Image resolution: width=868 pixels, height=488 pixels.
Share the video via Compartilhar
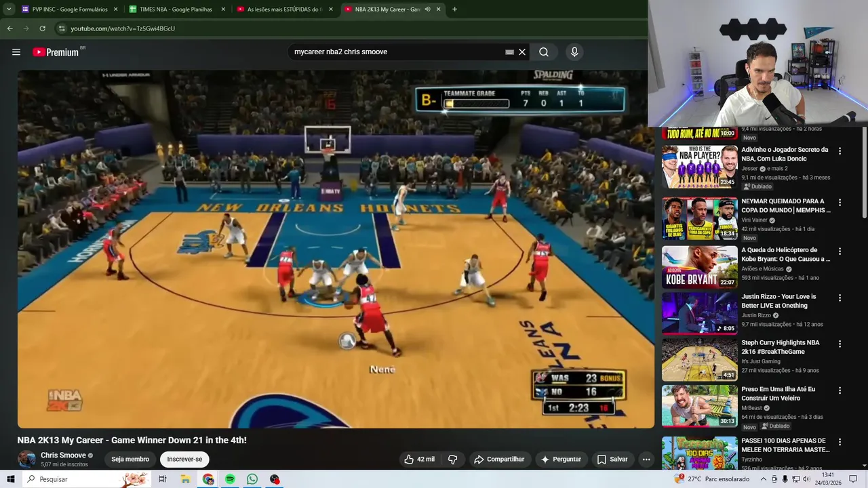[499, 459]
